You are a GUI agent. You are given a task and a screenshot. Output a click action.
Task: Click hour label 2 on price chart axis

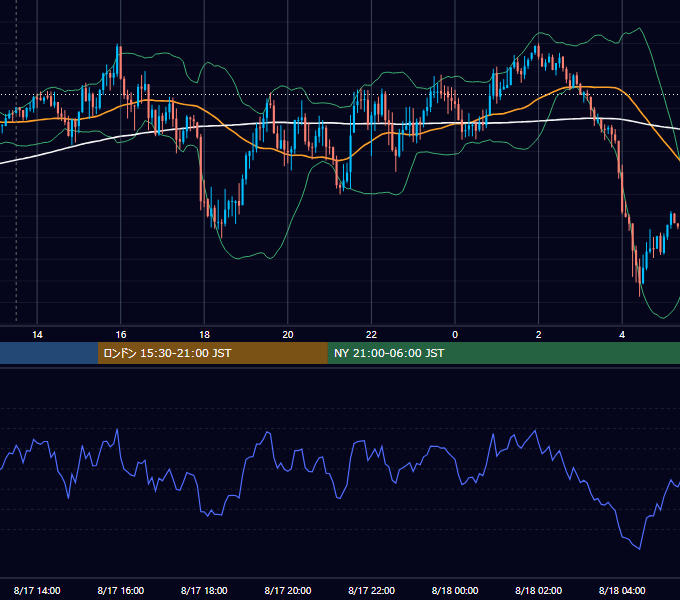pyautogui.click(x=539, y=335)
